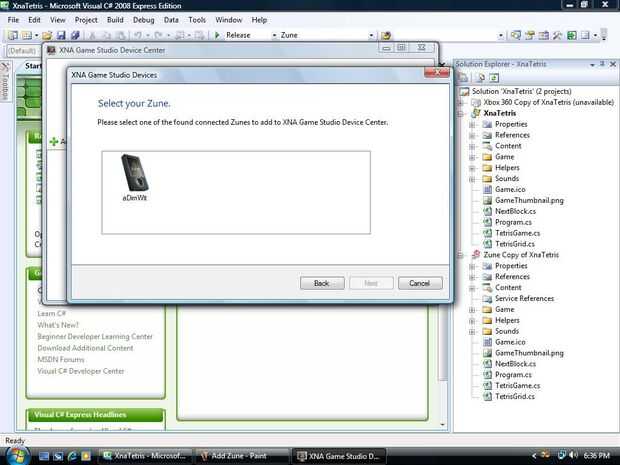620x465 pixels.
Task: Click Show Desktop icon in the quick launch
Action: click(44, 456)
